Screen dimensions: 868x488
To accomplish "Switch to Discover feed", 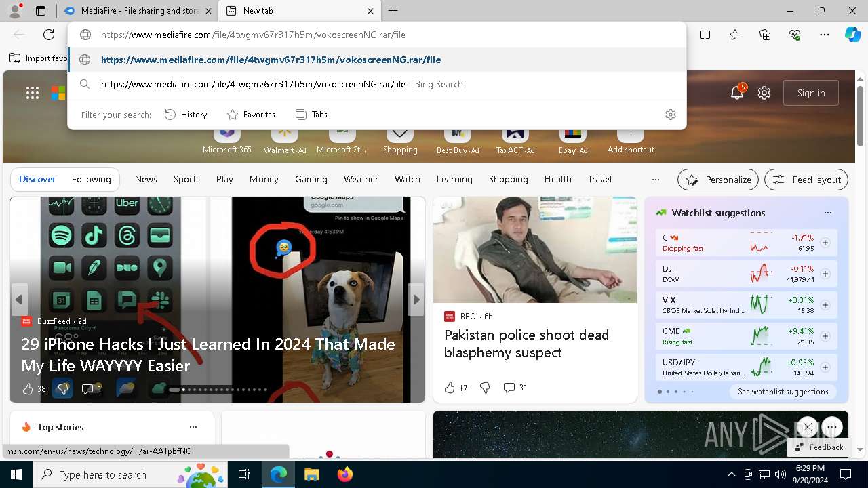I will click(37, 180).
